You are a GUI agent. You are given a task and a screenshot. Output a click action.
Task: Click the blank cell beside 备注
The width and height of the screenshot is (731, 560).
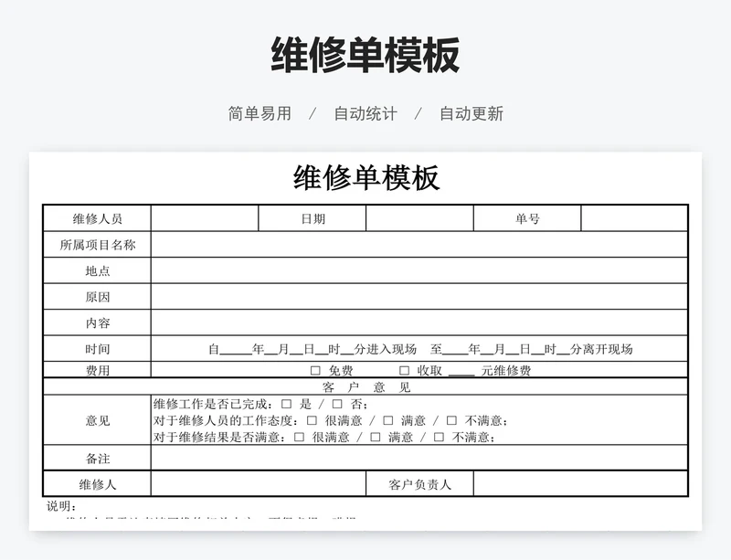(x=419, y=458)
